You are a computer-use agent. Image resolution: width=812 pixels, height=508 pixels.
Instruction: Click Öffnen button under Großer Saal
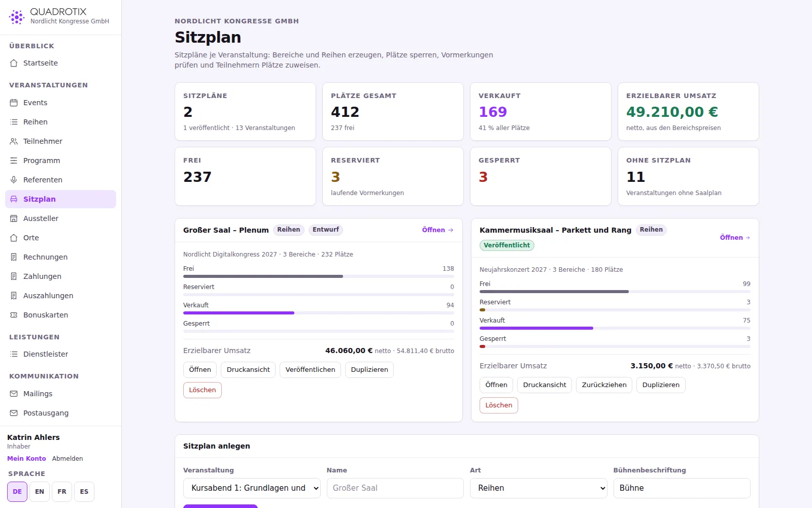coord(200,370)
